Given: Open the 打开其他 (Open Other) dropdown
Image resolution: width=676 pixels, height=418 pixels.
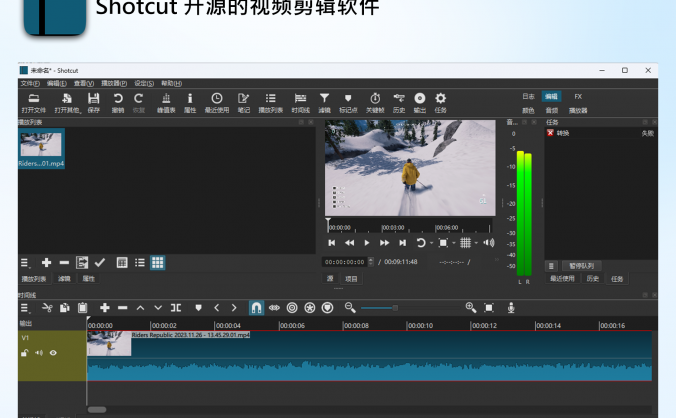Looking at the screenshot, I should (x=67, y=103).
